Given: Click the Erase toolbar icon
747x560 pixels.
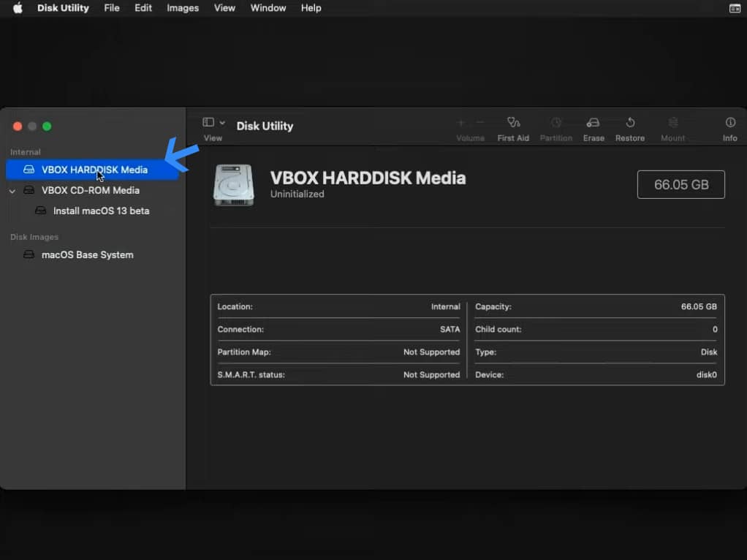Looking at the screenshot, I should coord(593,124).
